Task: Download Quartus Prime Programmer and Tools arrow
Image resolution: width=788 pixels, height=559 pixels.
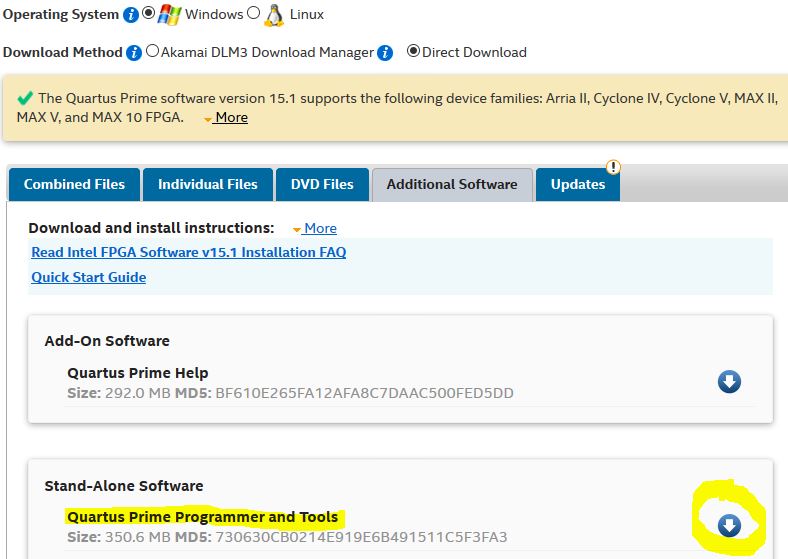Action: point(729,526)
